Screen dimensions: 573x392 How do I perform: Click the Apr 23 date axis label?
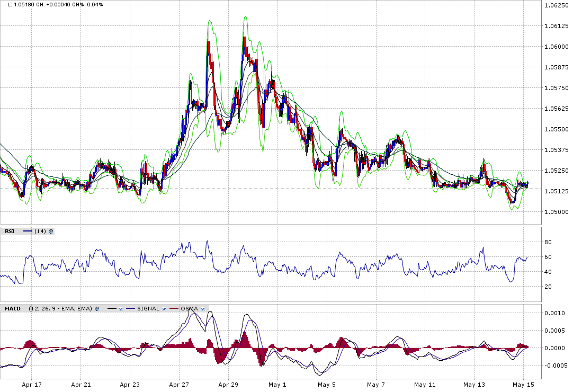pyautogui.click(x=130, y=385)
